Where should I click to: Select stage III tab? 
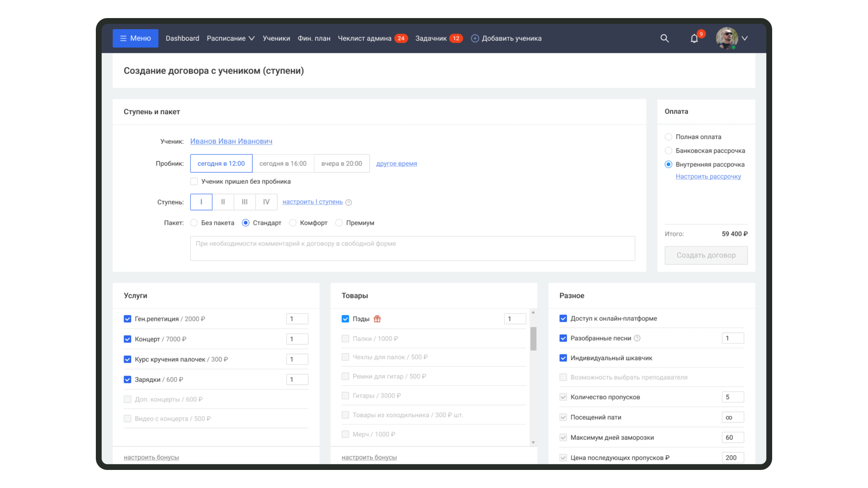point(245,202)
